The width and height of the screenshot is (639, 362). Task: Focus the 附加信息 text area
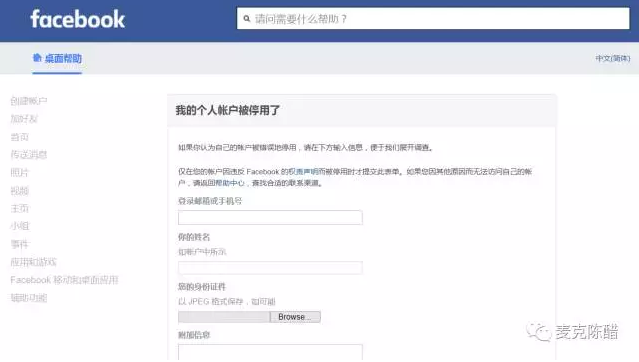(270, 353)
